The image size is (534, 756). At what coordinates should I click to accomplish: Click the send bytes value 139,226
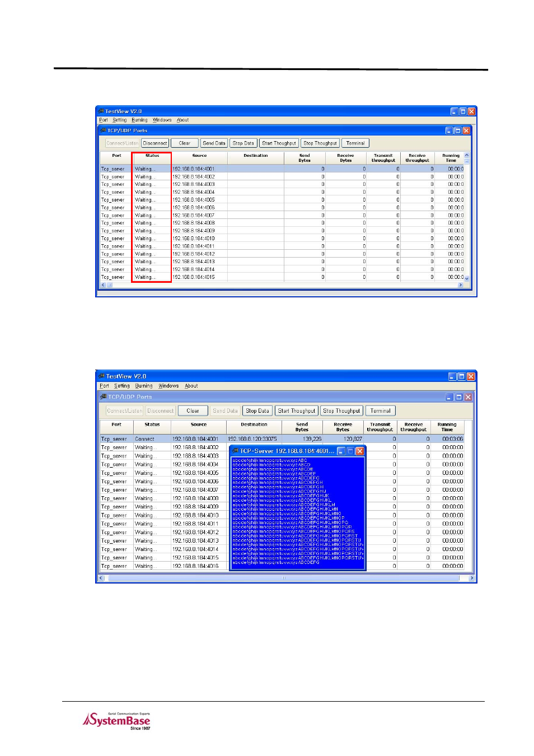click(x=312, y=439)
